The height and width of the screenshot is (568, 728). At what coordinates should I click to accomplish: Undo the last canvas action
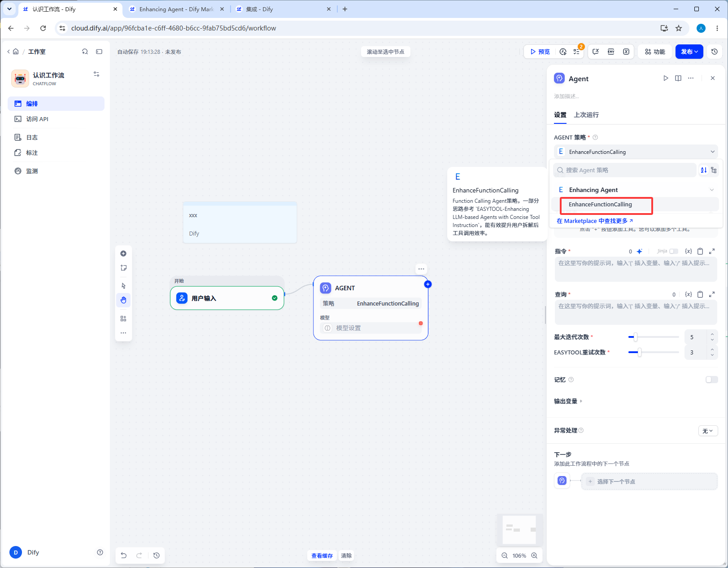click(124, 555)
